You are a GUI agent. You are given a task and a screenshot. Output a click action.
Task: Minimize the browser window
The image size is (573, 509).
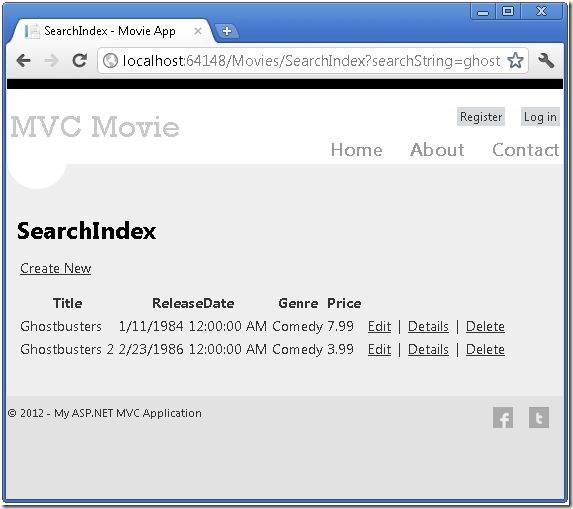coord(483,12)
